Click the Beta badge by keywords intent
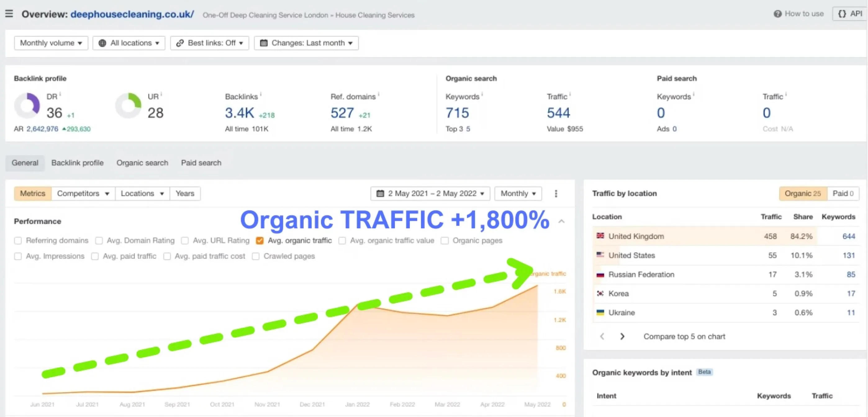The width and height of the screenshot is (868, 417). click(705, 372)
